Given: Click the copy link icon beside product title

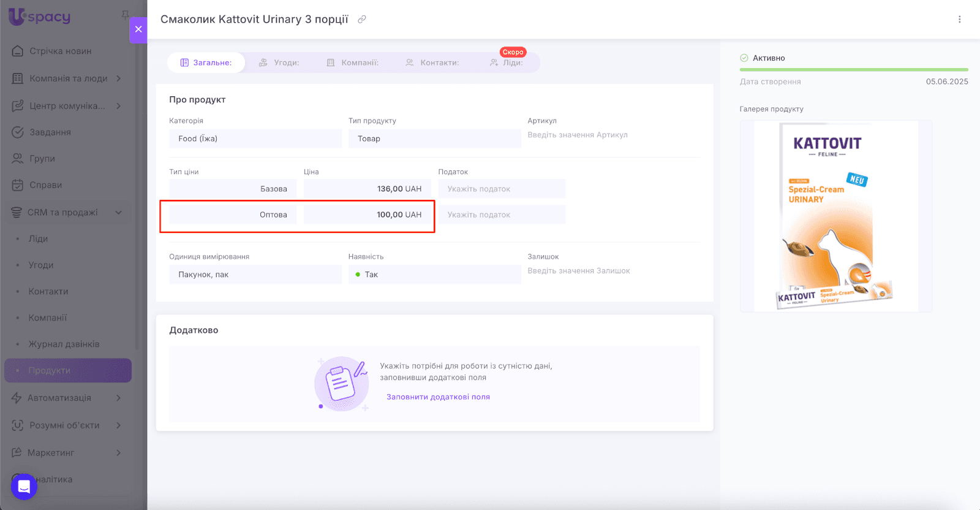Looking at the screenshot, I should [x=362, y=20].
